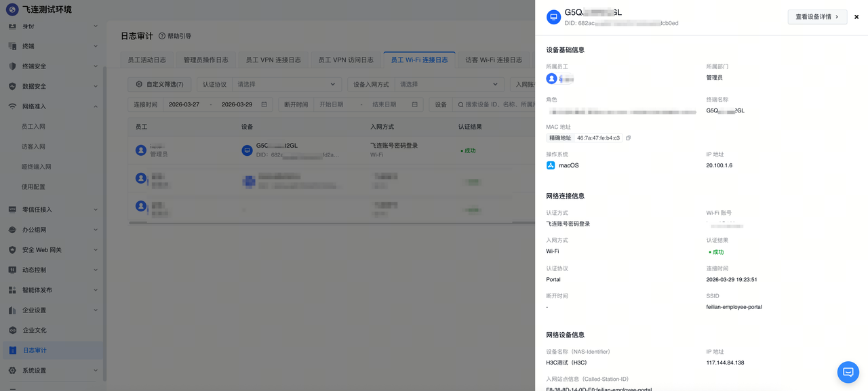Close the device detail drawer
This screenshot has width=868, height=391.
(x=856, y=17)
